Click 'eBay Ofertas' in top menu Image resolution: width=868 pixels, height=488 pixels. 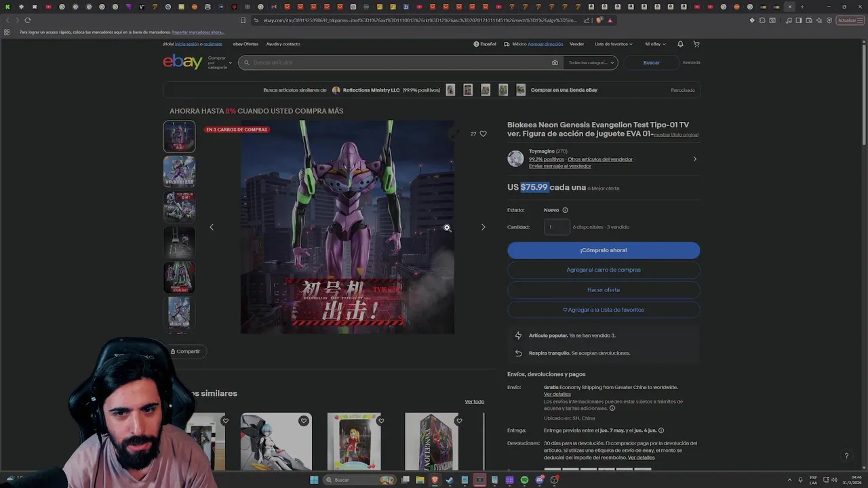[245, 44]
